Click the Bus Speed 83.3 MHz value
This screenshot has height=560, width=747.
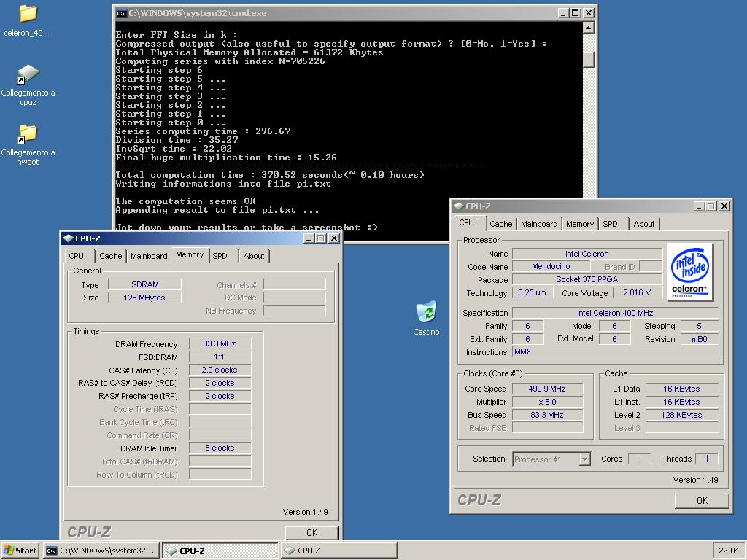click(x=547, y=415)
